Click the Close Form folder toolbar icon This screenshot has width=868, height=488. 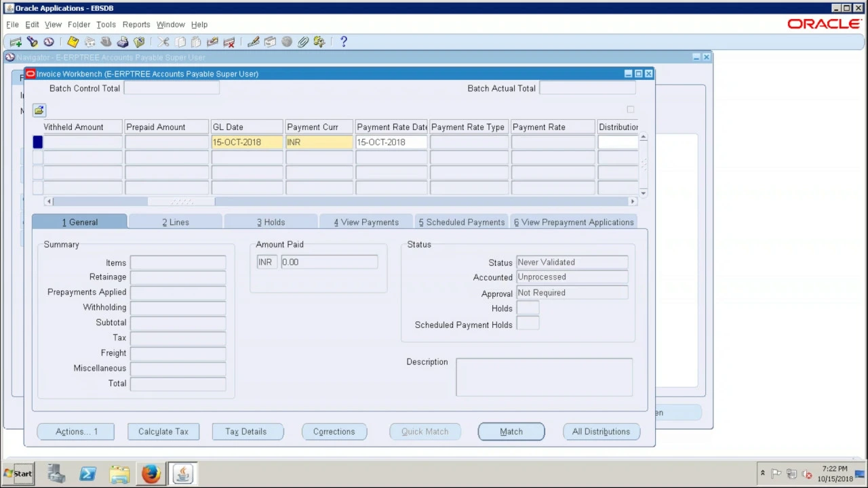pos(139,42)
